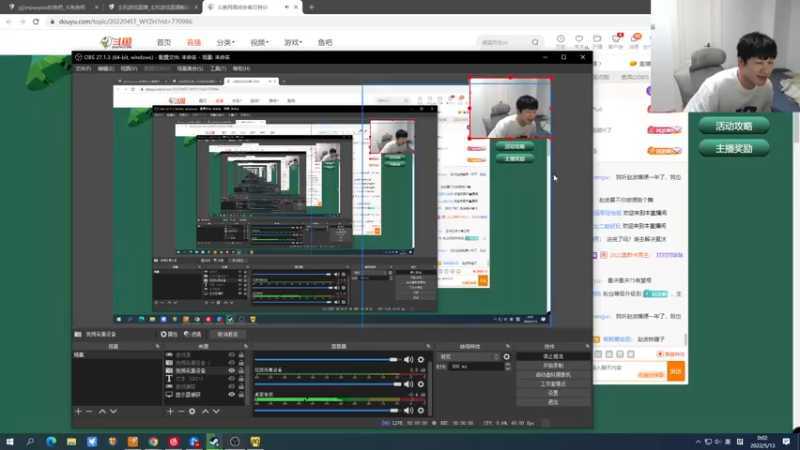Move selected source up in the list
800x450 pixels.
click(205, 411)
